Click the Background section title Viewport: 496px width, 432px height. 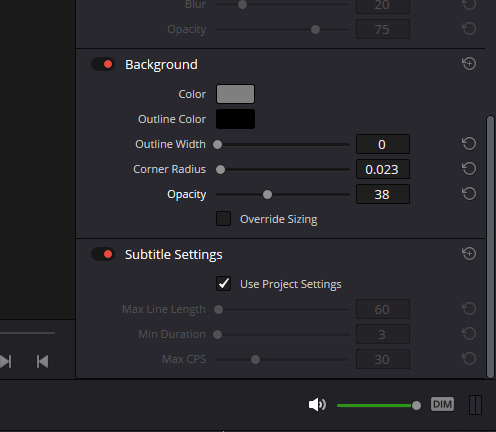(161, 65)
